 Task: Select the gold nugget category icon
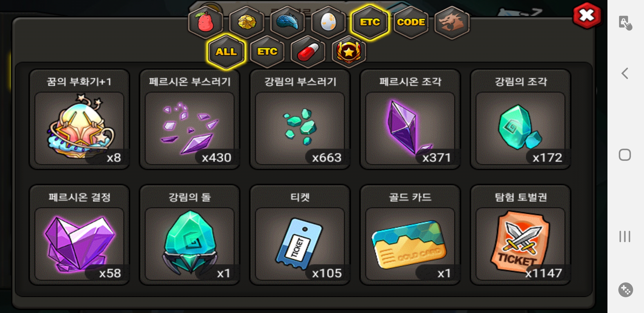click(x=247, y=22)
